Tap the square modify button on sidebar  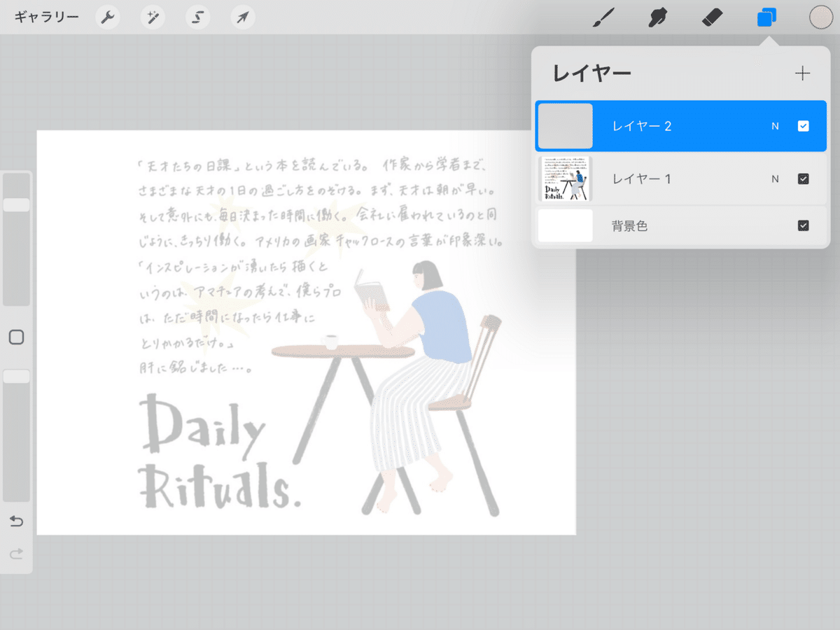[x=16, y=337]
